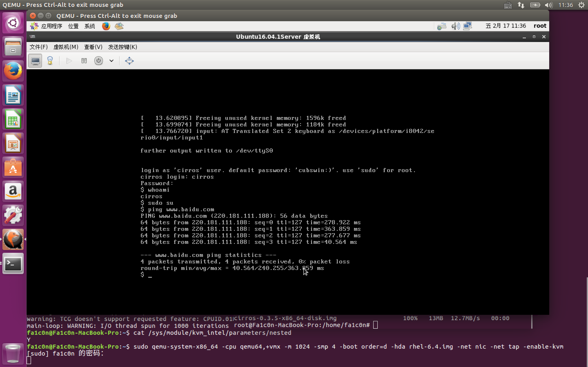Switch to fullscreen view icon

[x=129, y=61]
